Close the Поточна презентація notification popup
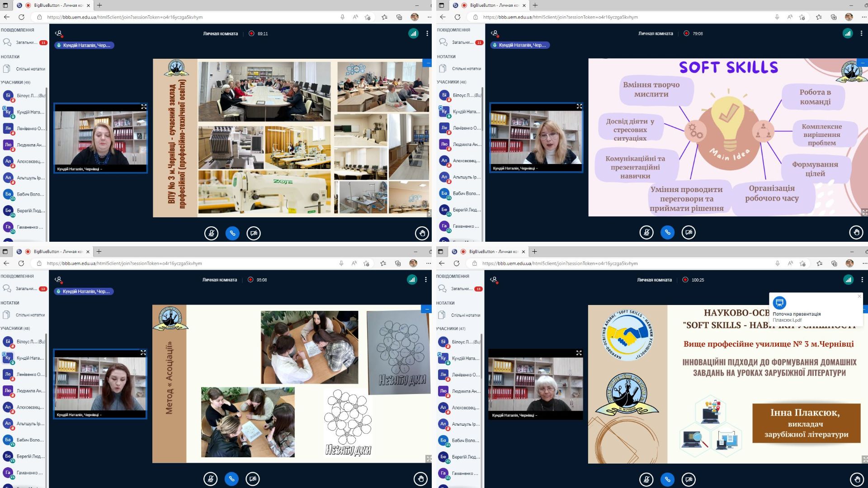This screenshot has height=488, width=868. tap(859, 296)
